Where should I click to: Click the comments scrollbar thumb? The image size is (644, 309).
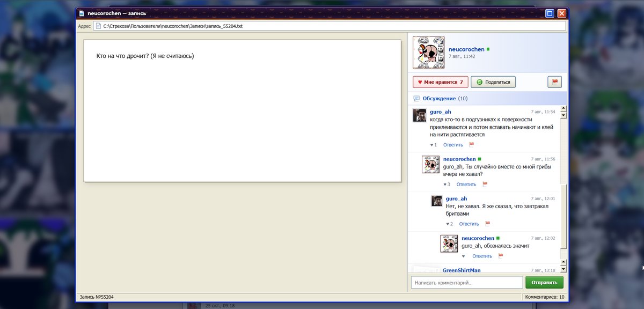(x=563, y=217)
